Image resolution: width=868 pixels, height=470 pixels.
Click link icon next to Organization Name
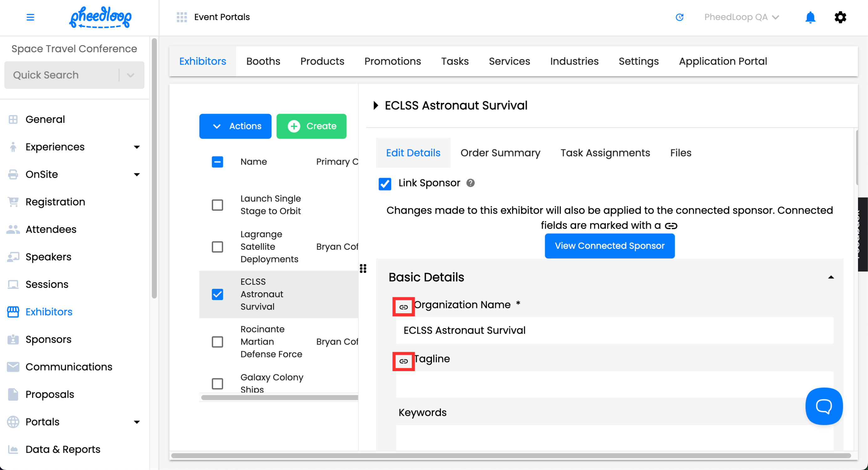coord(403,307)
